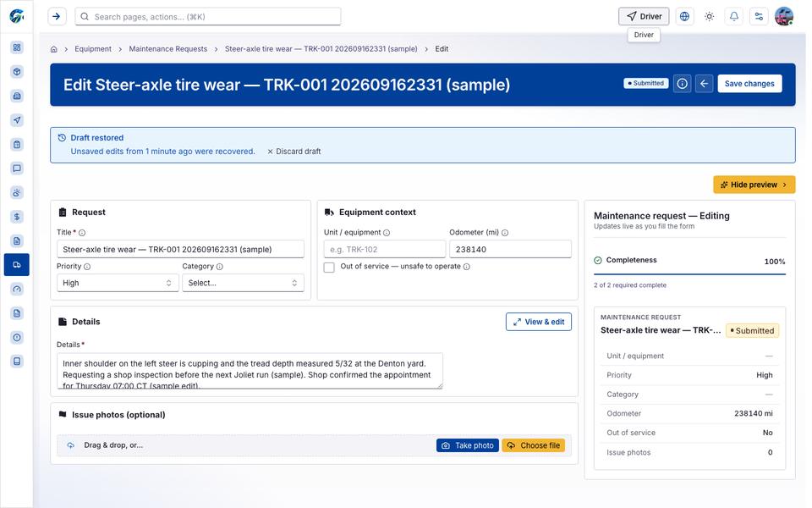
Task: Toggle the sun theme icon
Action: pos(710,17)
